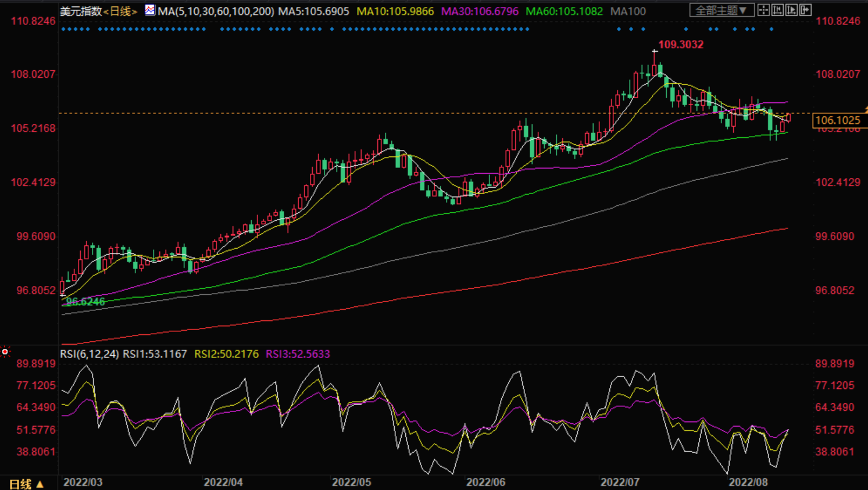Screen dimensions: 868x490
Task: Click the 109.3032 high price marker
Action: 680,45
